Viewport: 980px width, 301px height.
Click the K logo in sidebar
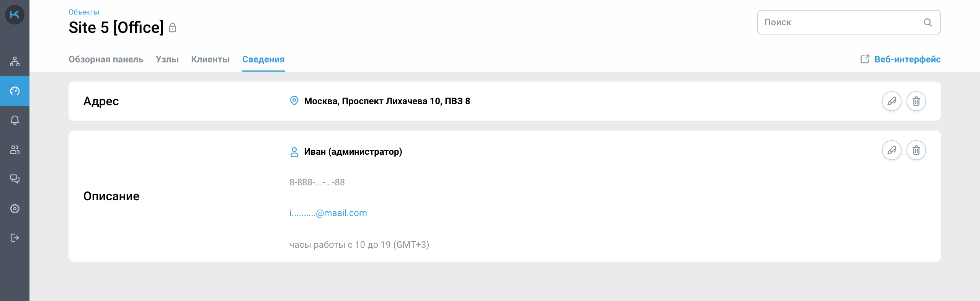click(15, 15)
